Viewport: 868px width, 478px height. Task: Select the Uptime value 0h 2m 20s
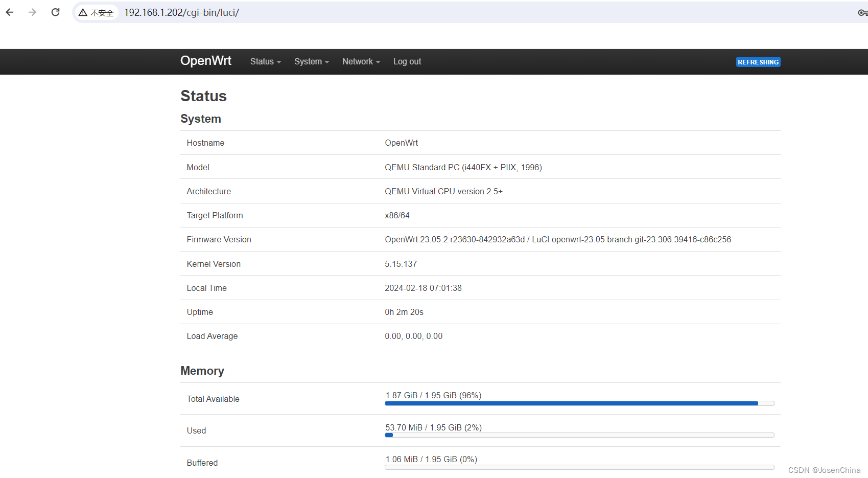(x=404, y=312)
